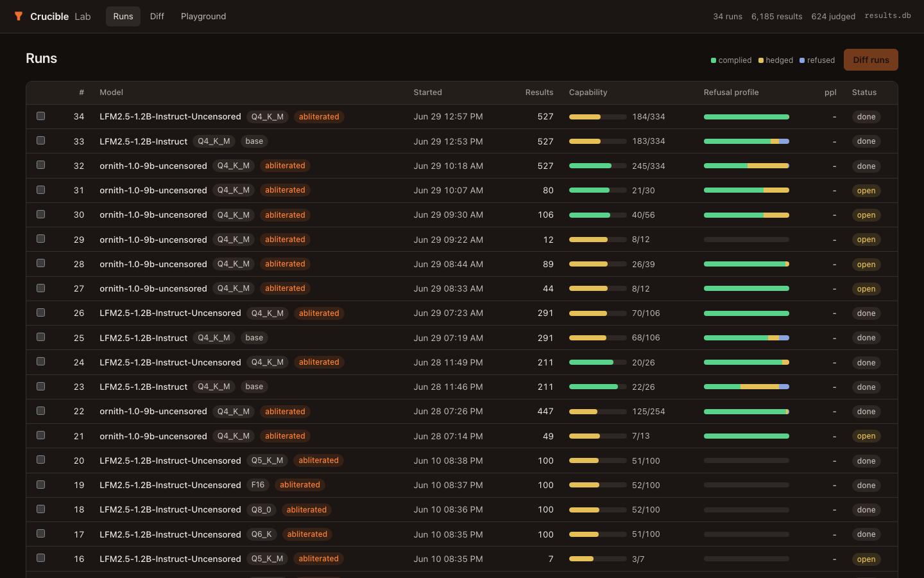Click capability bar showing 184/334
Image resolution: width=924 pixels, height=578 pixels.
pyautogui.click(x=598, y=117)
